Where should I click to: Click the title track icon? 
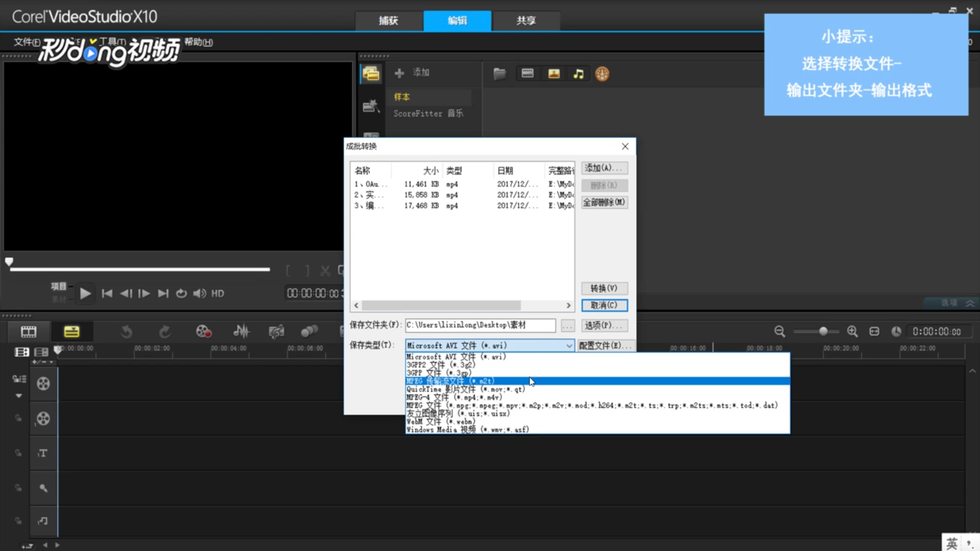[x=43, y=453]
